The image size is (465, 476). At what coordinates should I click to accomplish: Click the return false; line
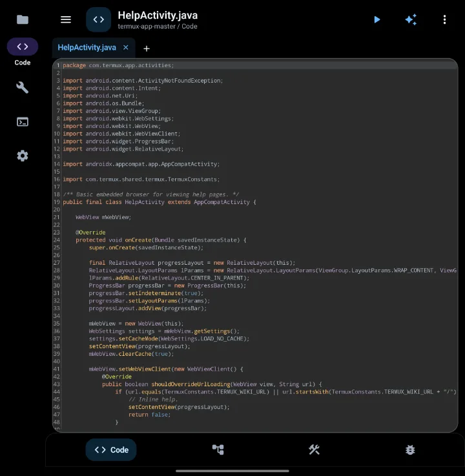click(x=149, y=415)
